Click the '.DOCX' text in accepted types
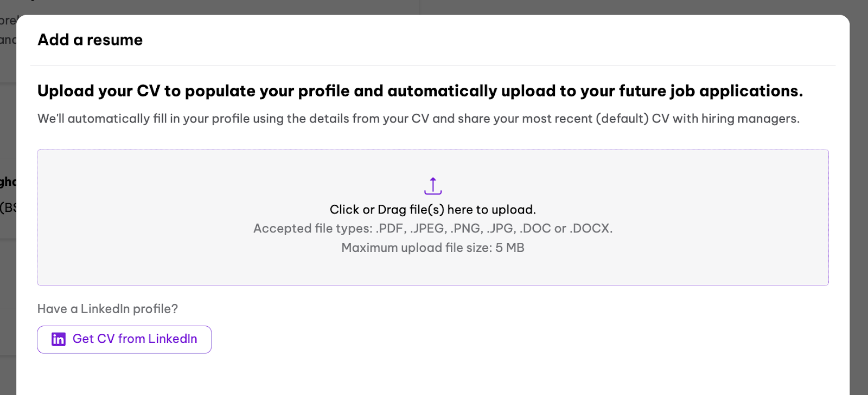Image resolution: width=868 pixels, height=395 pixels. (x=591, y=229)
